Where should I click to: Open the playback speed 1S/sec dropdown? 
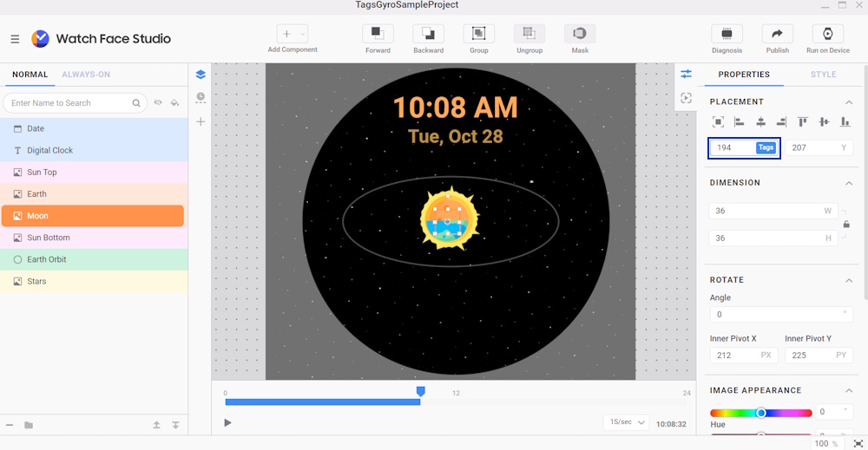coord(626,422)
